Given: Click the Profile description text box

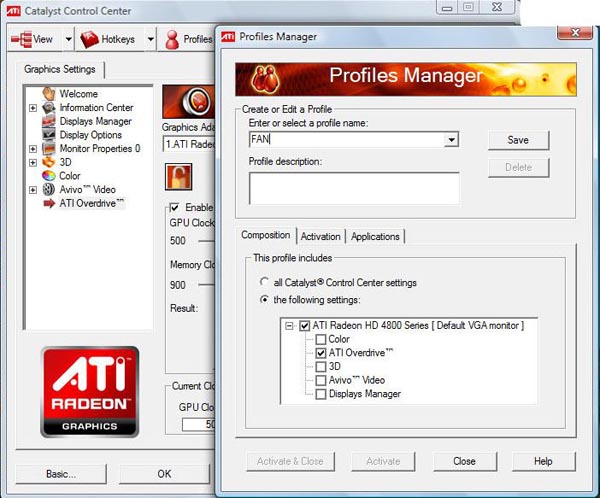Looking at the screenshot, I should click(x=354, y=188).
